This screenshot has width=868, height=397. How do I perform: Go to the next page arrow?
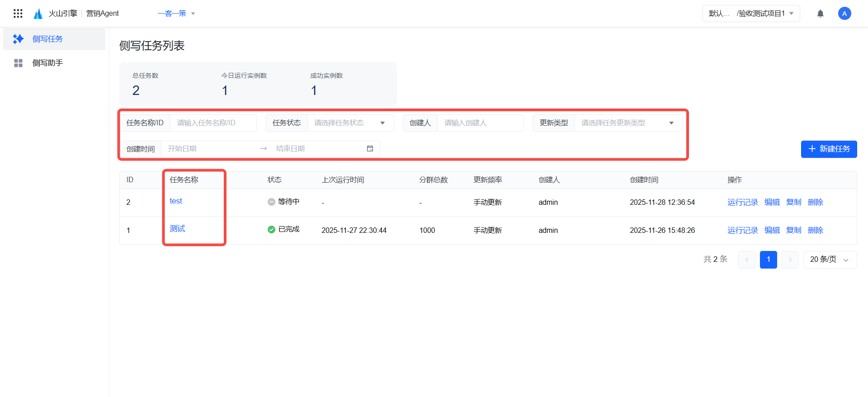pyautogui.click(x=790, y=260)
